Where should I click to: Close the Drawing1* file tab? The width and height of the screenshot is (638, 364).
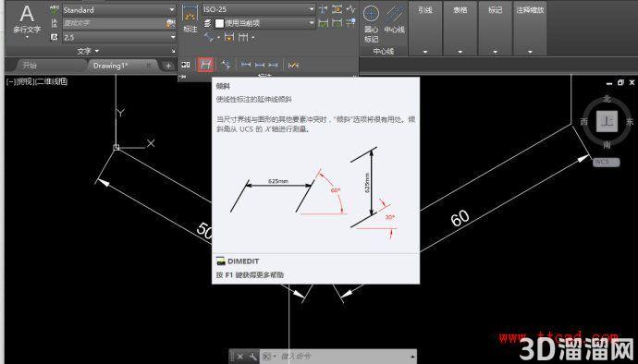149,65
